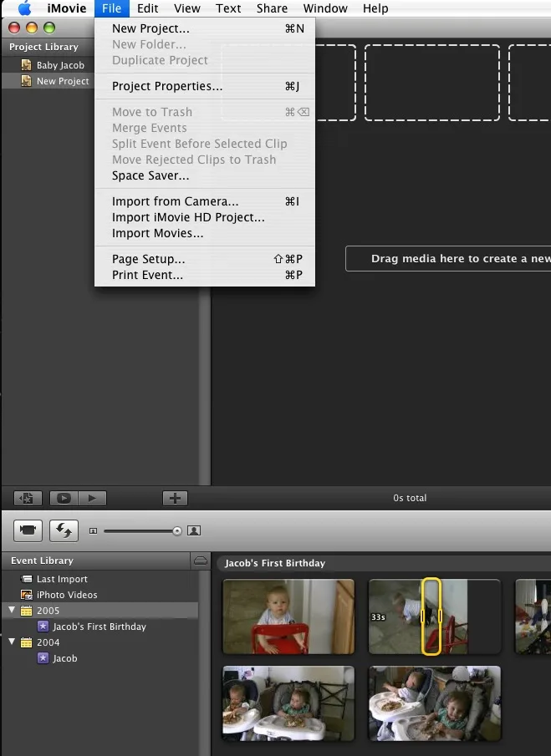
Task: Play the project from the beginning
Action: coord(92,498)
